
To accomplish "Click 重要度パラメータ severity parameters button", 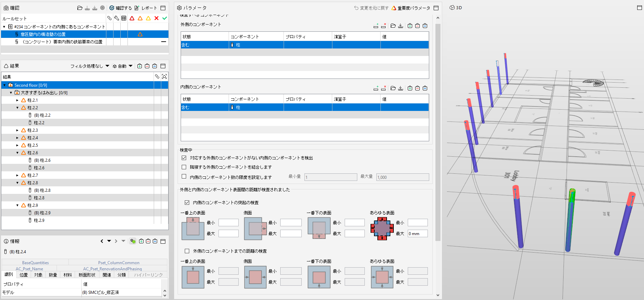I will (411, 8).
